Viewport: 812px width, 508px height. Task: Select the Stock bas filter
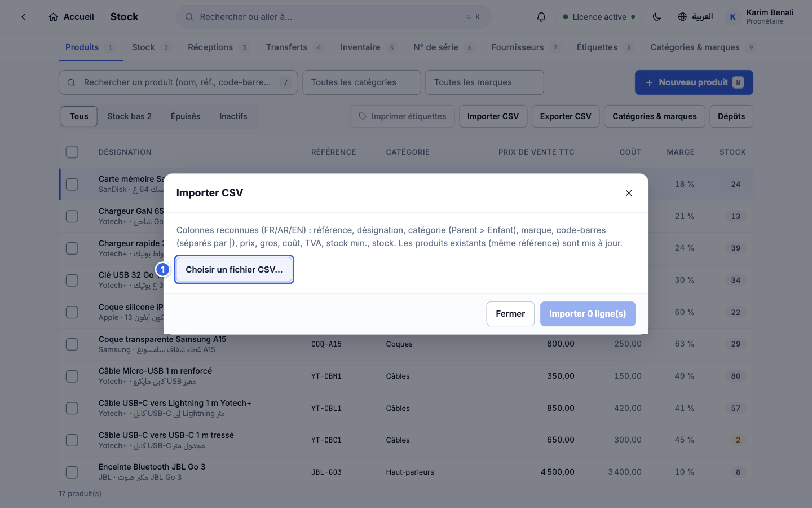[129, 116]
